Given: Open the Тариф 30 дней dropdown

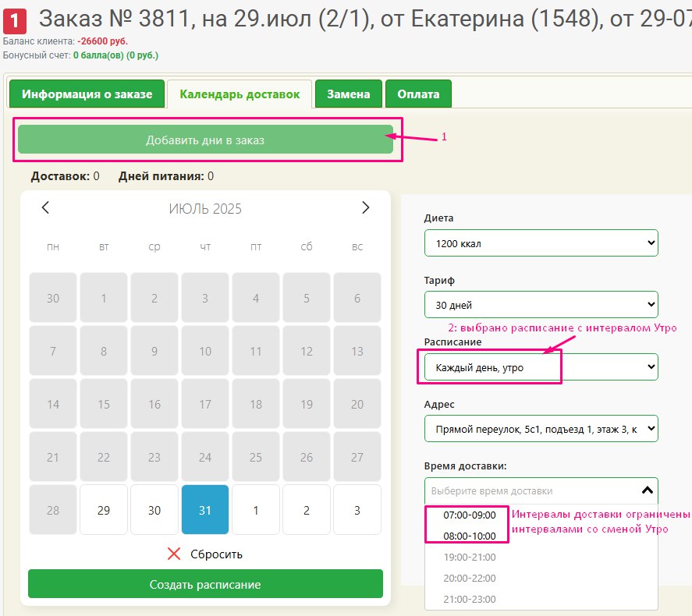Looking at the screenshot, I should coord(541,305).
